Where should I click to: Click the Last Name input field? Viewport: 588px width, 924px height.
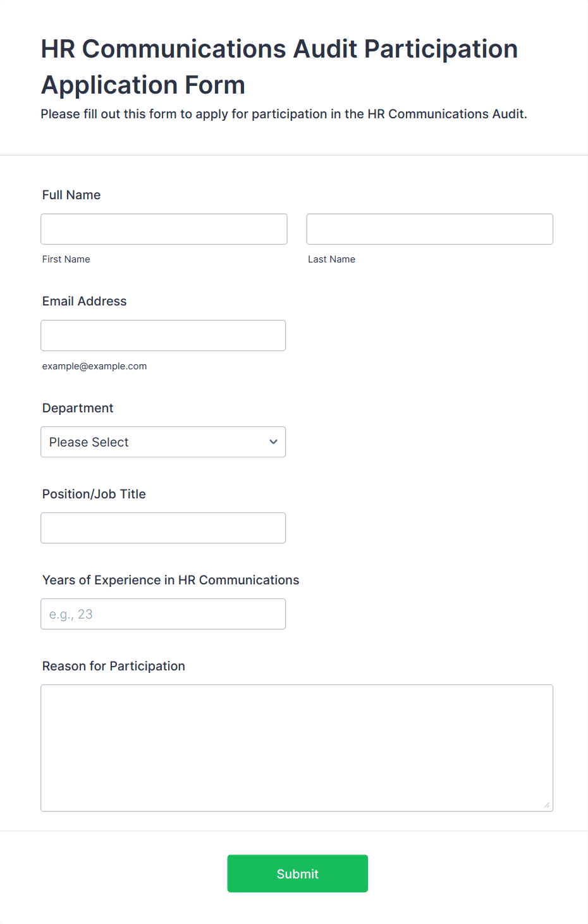coord(429,229)
